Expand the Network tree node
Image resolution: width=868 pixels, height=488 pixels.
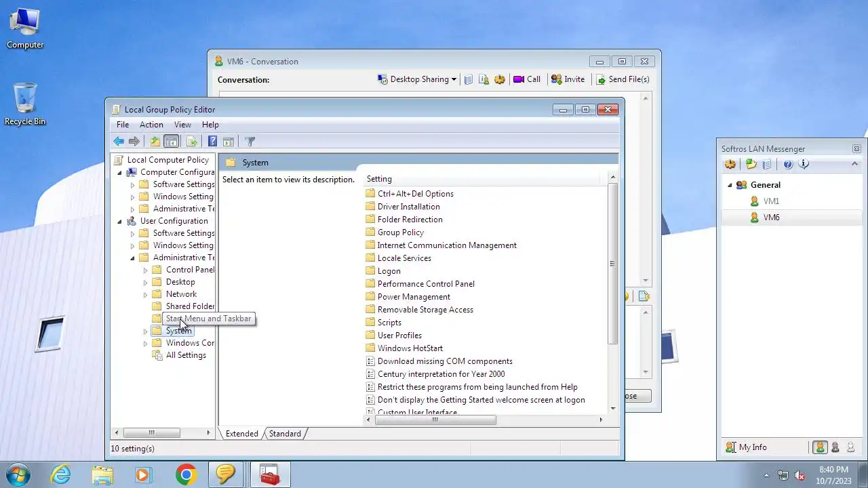click(145, 294)
